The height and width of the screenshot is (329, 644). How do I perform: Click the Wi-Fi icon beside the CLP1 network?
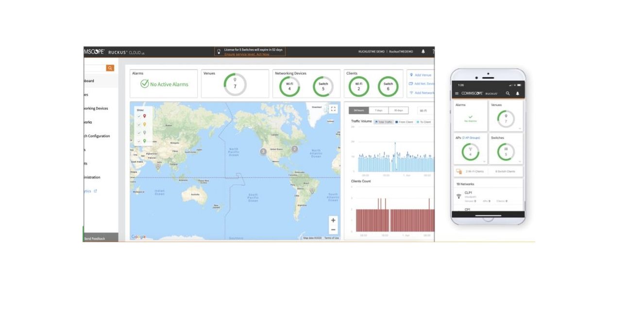pos(458,196)
